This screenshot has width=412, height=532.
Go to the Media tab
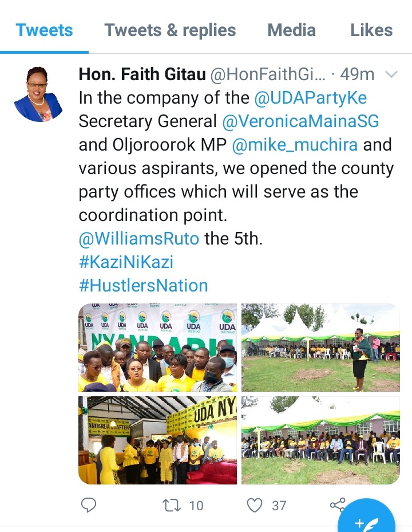pyautogui.click(x=292, y=30)
